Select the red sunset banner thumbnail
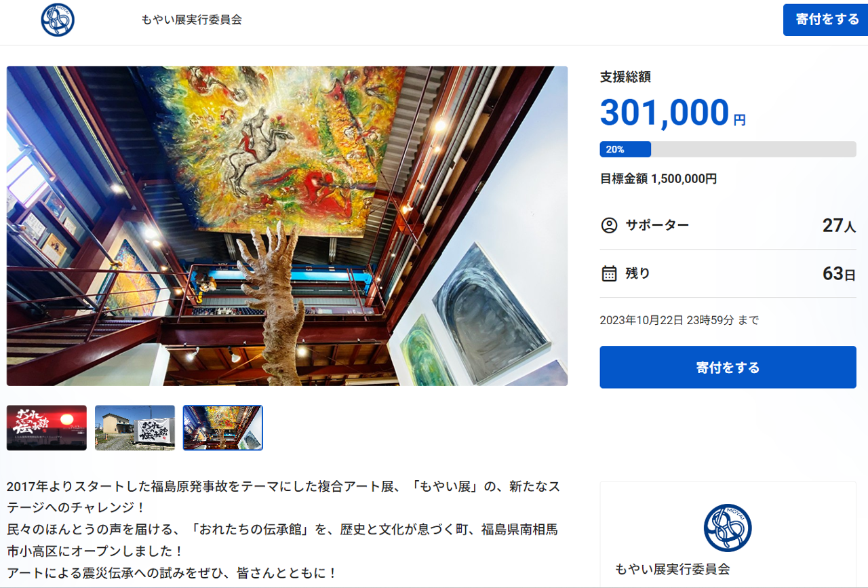This screenshot has width=868, height=588. pyautogui.click(x=47, y=428)
